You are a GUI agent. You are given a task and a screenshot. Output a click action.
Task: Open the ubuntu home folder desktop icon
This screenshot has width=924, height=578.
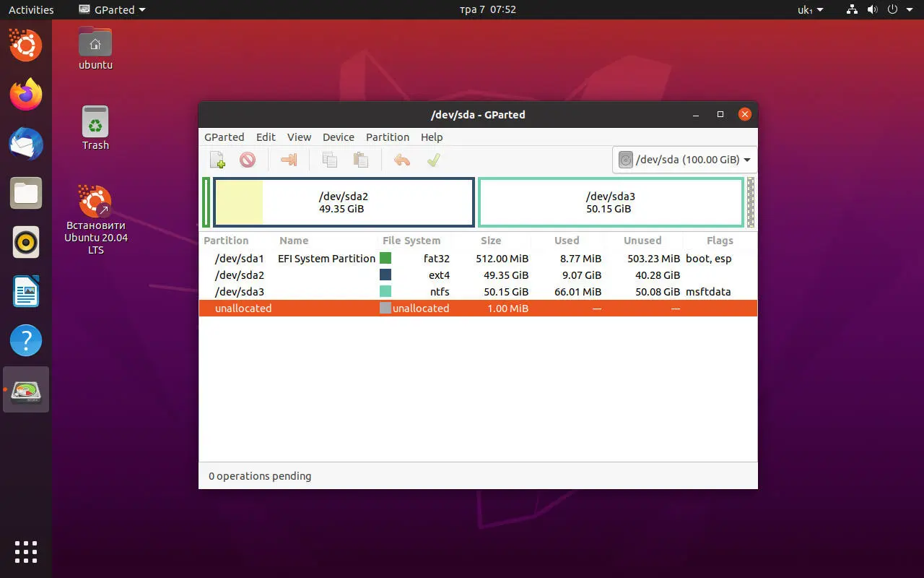(x=95, y=48)
